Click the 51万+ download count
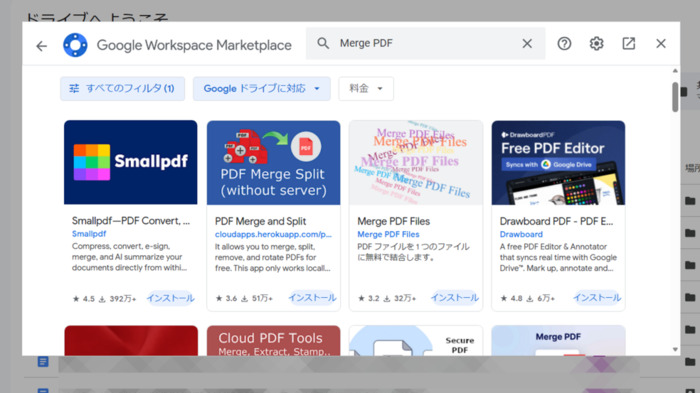Screen dimensions: 700x393 pos(257,298)
